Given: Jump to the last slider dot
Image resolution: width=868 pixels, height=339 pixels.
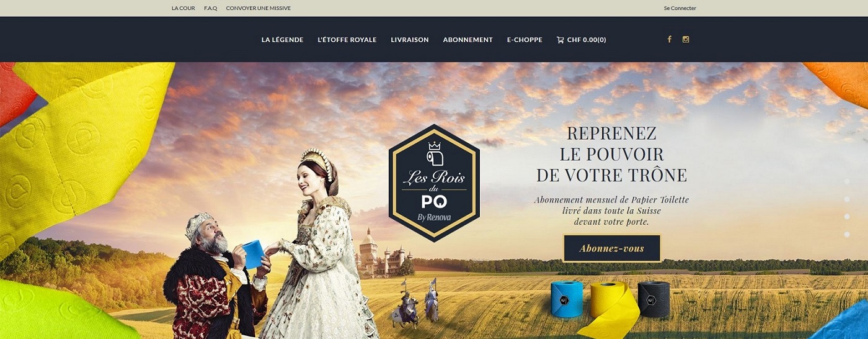Looking at the screenshot, I should coord(847,234).
